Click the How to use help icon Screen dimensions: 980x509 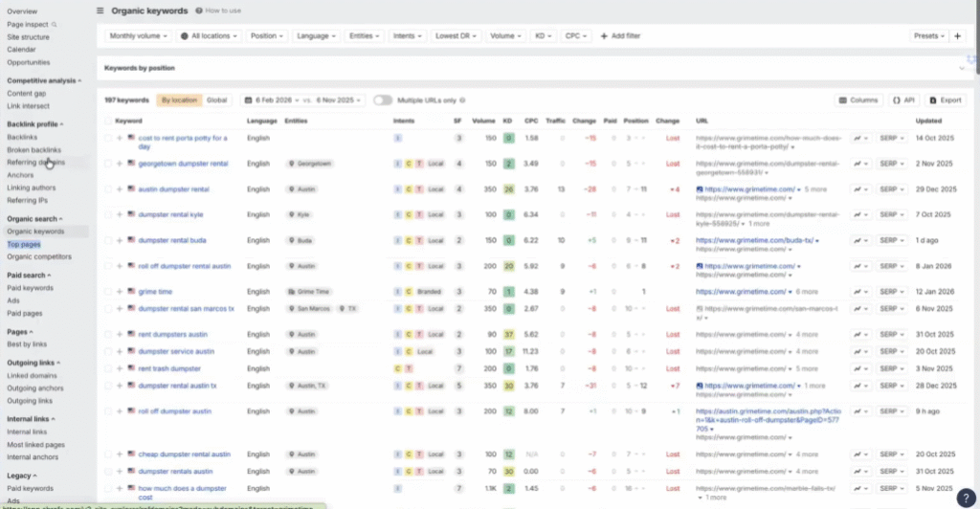click(199, 11)
